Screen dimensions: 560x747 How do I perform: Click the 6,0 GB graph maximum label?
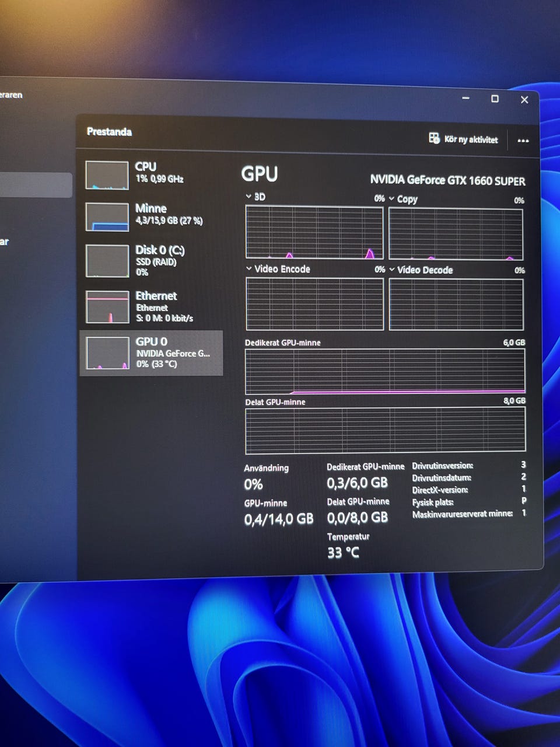pos(514,343)
